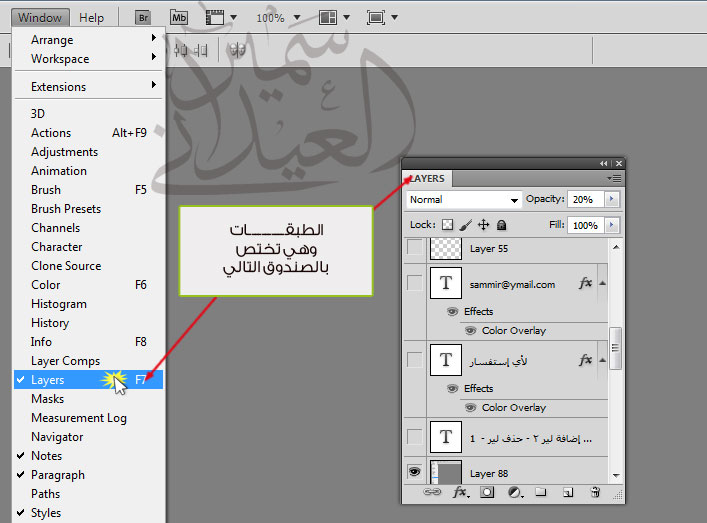Toggle the checked Notes menu item

point(88,456)
